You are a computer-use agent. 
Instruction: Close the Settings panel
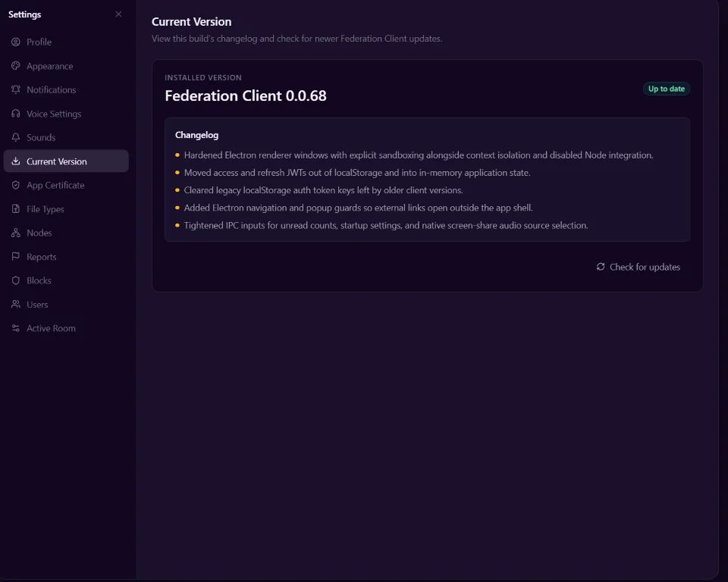tap(118, 14)
